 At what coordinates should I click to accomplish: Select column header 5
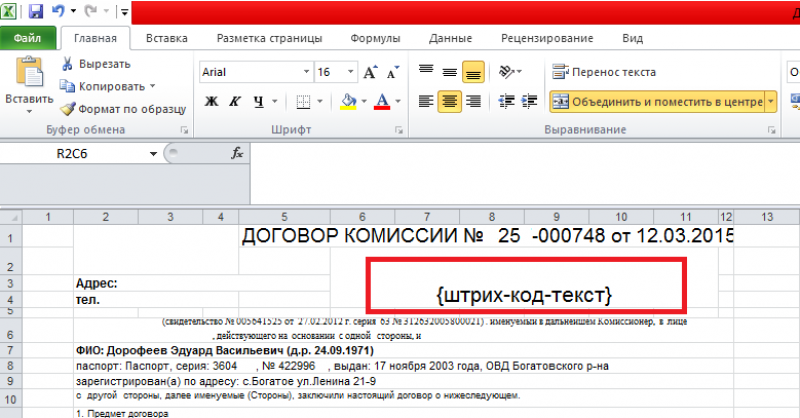(284, 217)
